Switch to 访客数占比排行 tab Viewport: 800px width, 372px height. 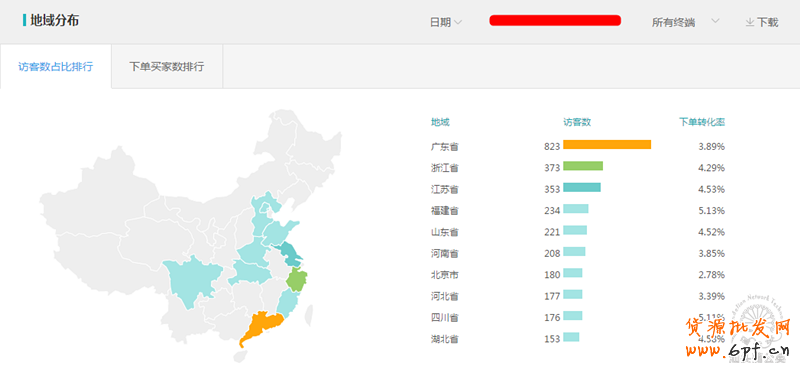point(56,66)
